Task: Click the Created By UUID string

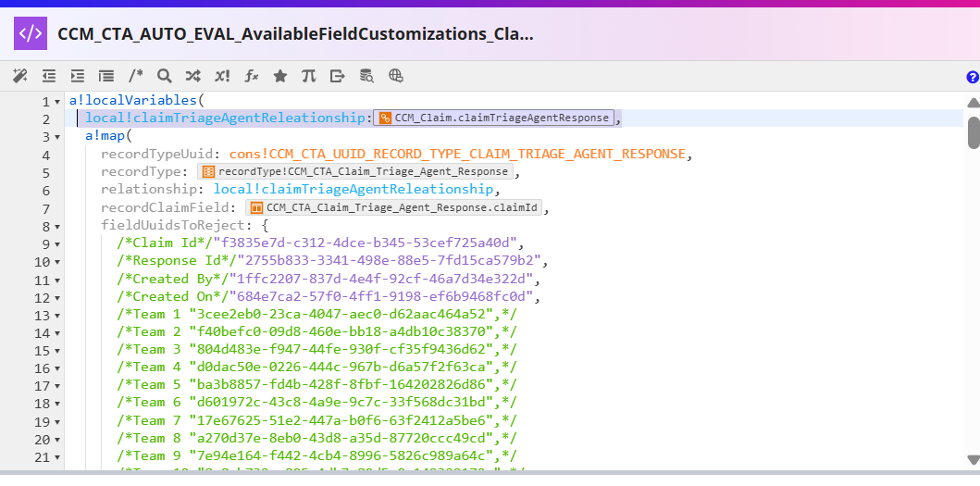Action: coord(380,279)
